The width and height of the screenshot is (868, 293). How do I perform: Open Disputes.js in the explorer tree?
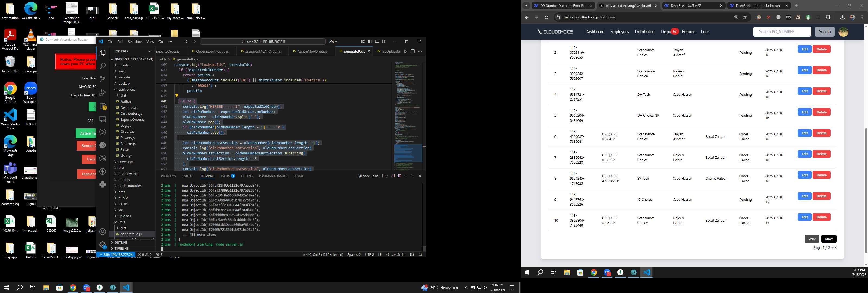pyautogui.click(x=129, y=107)
